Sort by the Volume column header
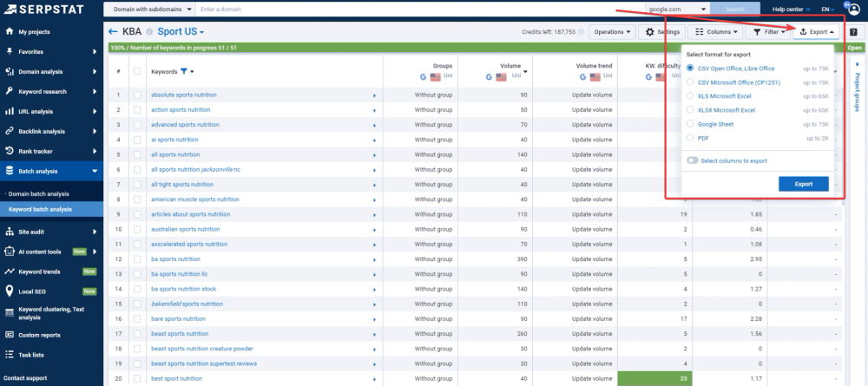The width and height of the screenshot is (868, 386). pos(510,66)
